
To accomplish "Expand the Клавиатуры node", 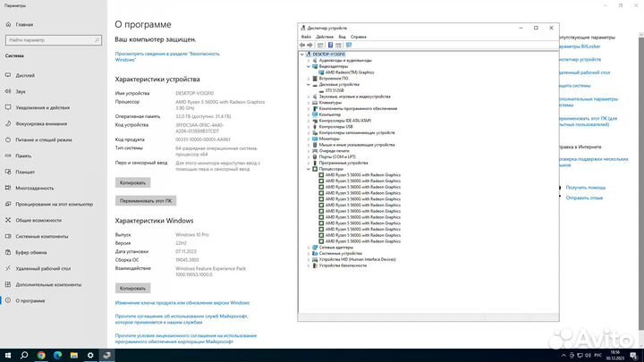I will [x=309, y=103].
